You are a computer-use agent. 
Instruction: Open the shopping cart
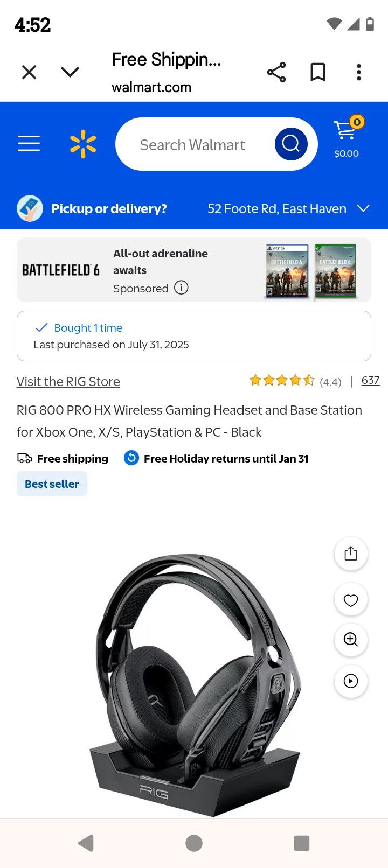(x=347, y=139)
